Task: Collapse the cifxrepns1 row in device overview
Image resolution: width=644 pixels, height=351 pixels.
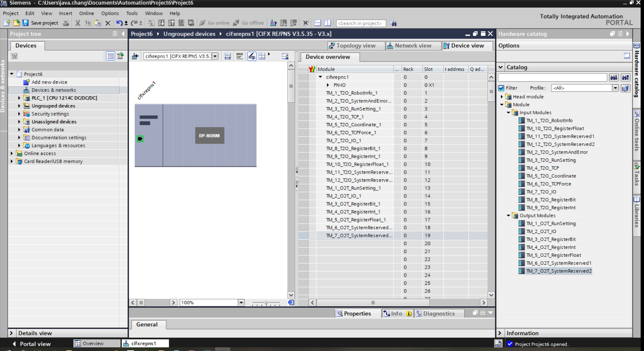Action: 320,77
